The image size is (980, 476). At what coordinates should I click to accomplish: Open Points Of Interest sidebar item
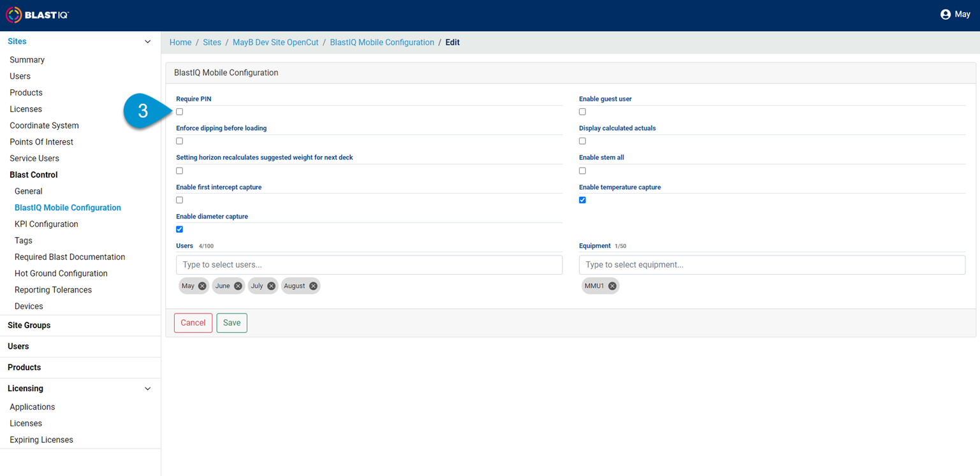point(41,142)
